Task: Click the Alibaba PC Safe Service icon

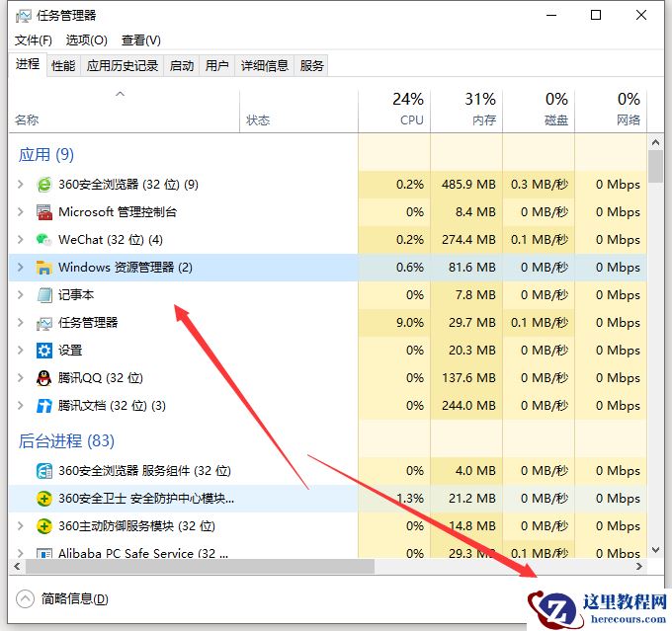Action: coord(44,553)
